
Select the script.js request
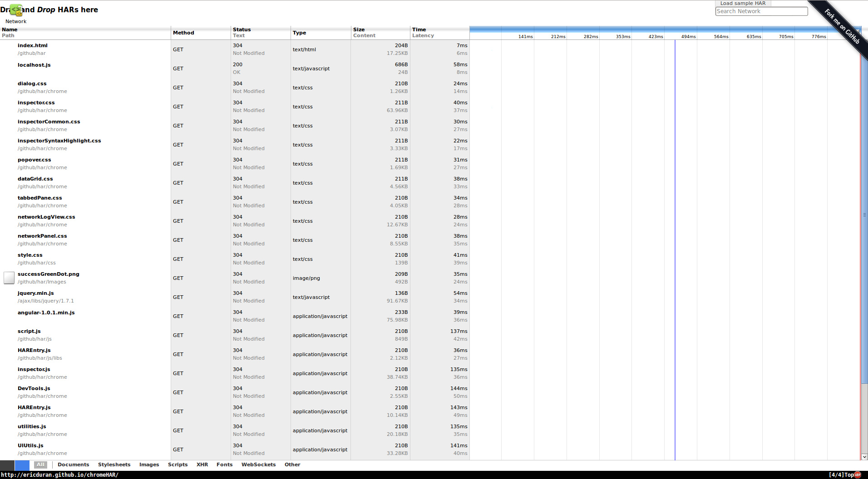29,331
